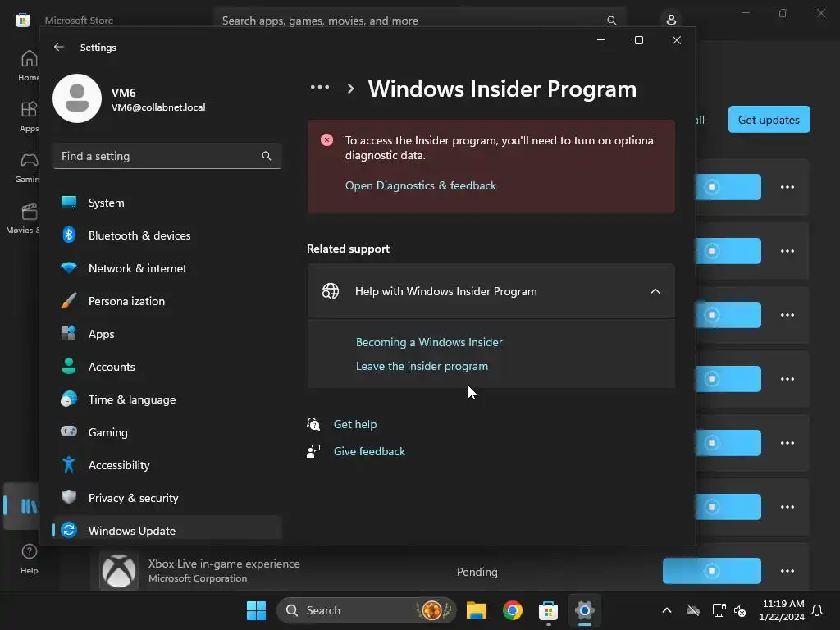This screenshot has width=840, height=630.
Task: Select Accessibility in Settings sidebar
Action: (x=167, y=465)
